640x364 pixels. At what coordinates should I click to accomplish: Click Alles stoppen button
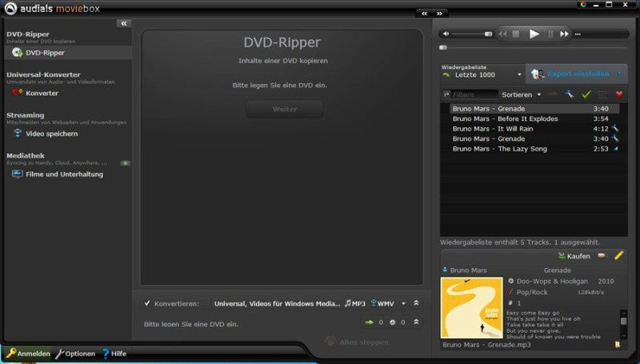pos(357,342)
